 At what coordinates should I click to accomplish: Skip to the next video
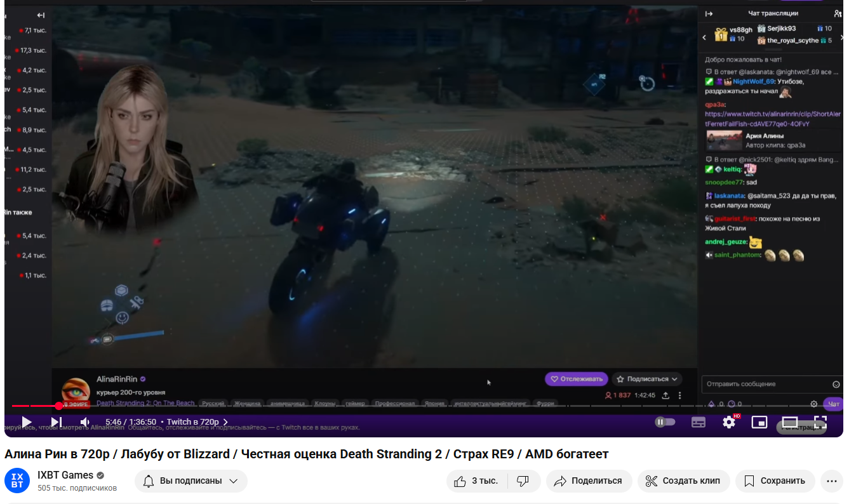[56, 421]
